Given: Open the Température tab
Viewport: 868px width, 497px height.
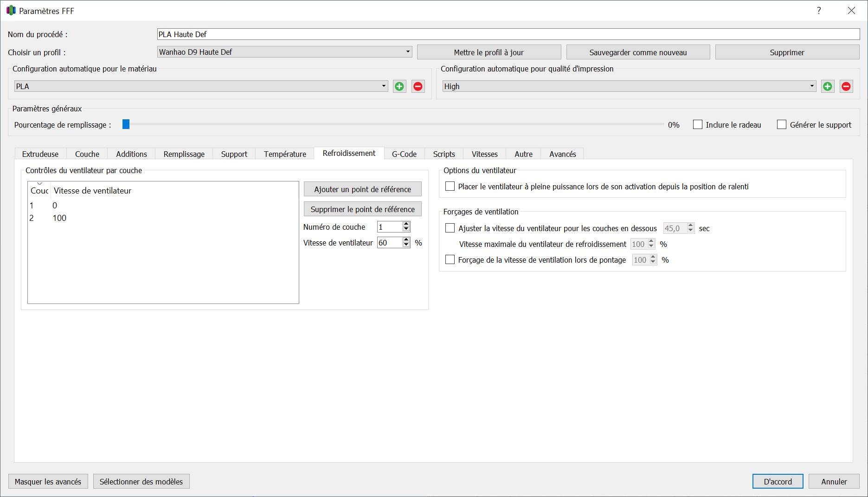Looking at the screenshot, I should 285,154.
